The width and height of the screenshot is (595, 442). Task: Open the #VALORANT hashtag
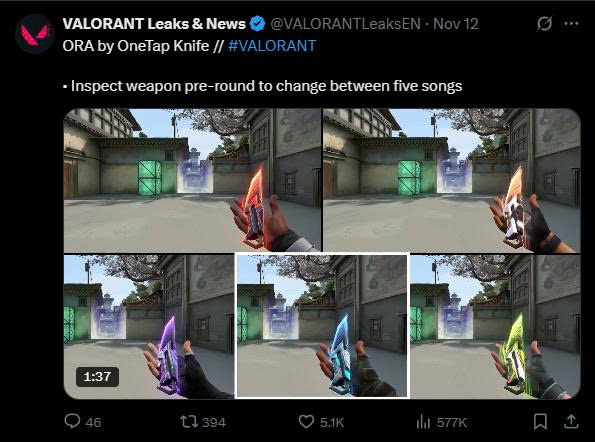(272, 46)
